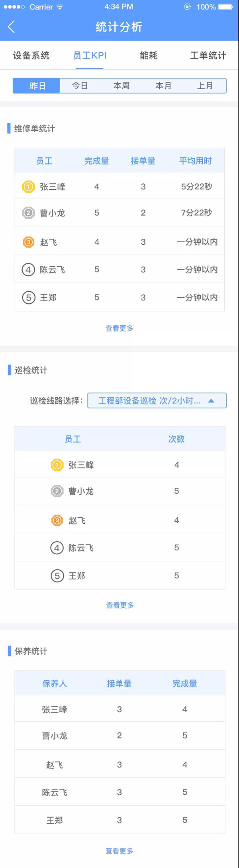Switch time range to 今日
This screenshot has height=868, width=239.
[x=80, y=86]
